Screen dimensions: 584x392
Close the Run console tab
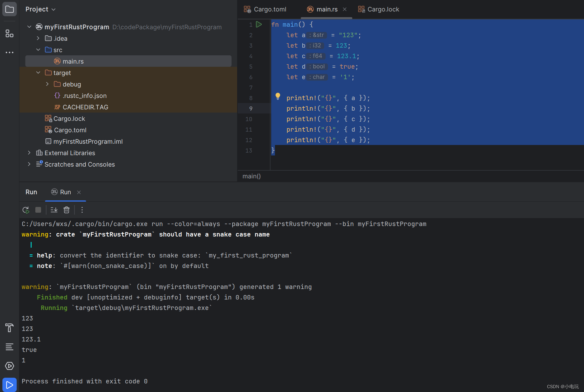pos(79,192)
